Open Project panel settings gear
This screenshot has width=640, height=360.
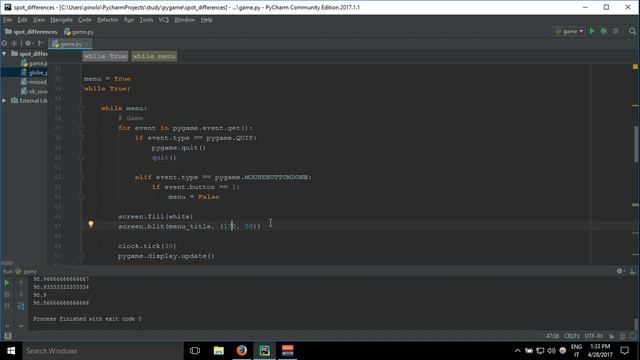(x=28, y=43)
